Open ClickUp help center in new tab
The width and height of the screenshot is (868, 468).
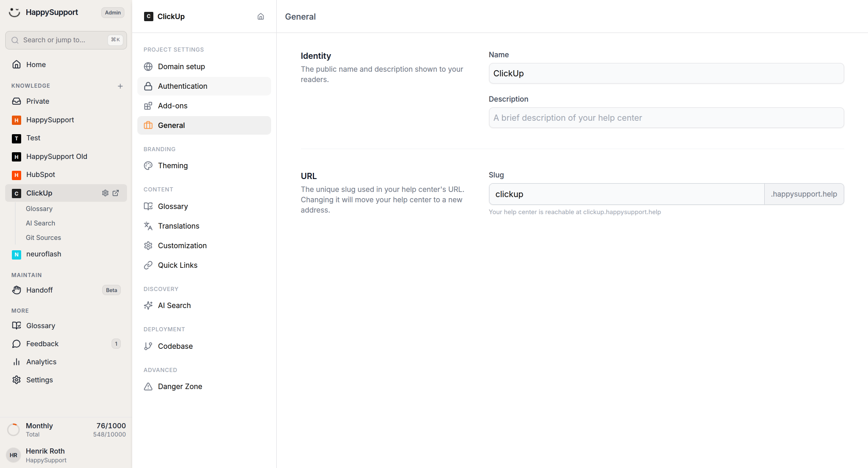(x=116, y=193)
